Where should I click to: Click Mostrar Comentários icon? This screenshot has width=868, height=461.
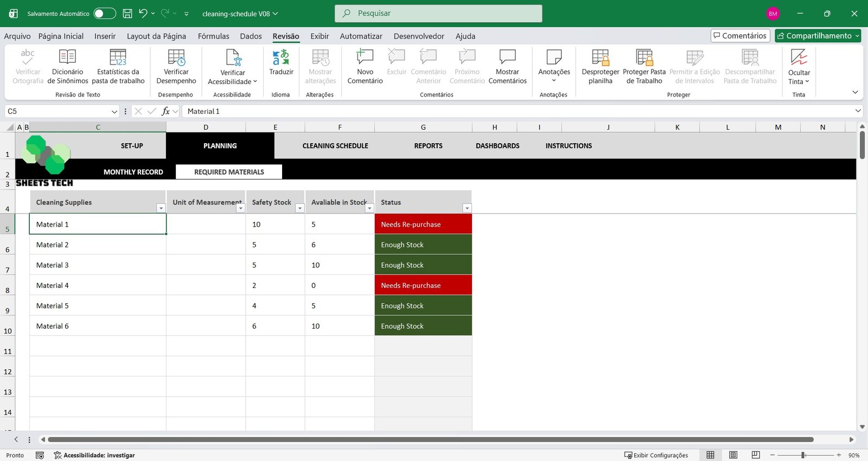coord(507,57)
